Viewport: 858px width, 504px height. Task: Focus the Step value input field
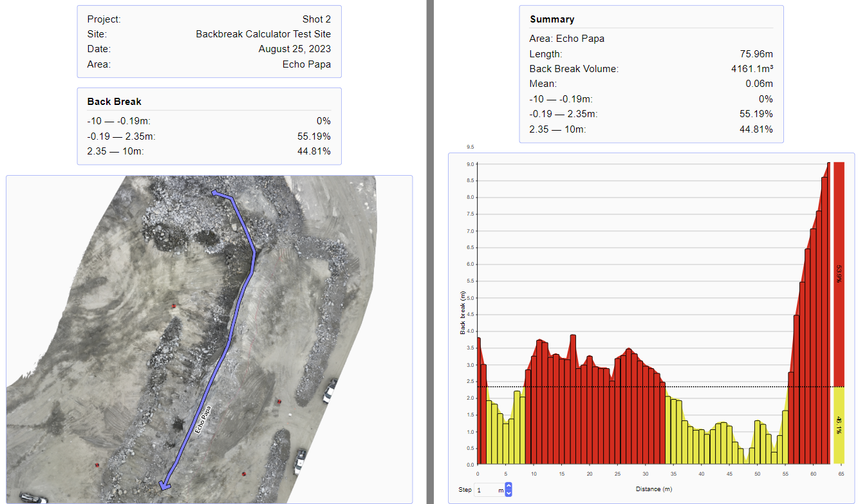point(485,490)
